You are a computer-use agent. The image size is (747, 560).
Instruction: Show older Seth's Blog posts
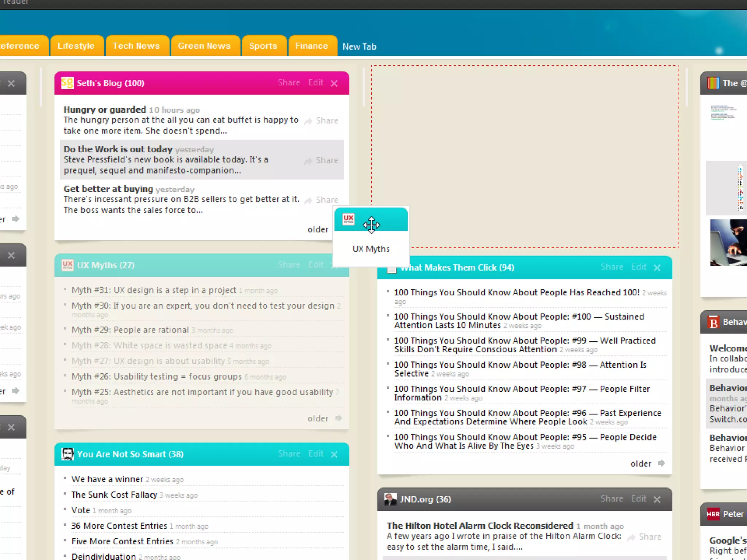318,229
